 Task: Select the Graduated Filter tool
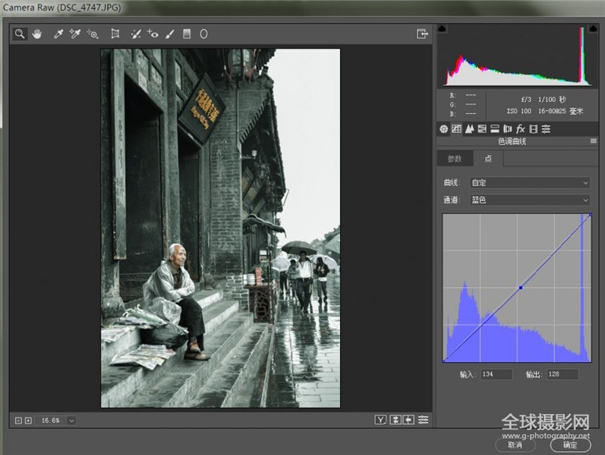(x=187, y=34)
